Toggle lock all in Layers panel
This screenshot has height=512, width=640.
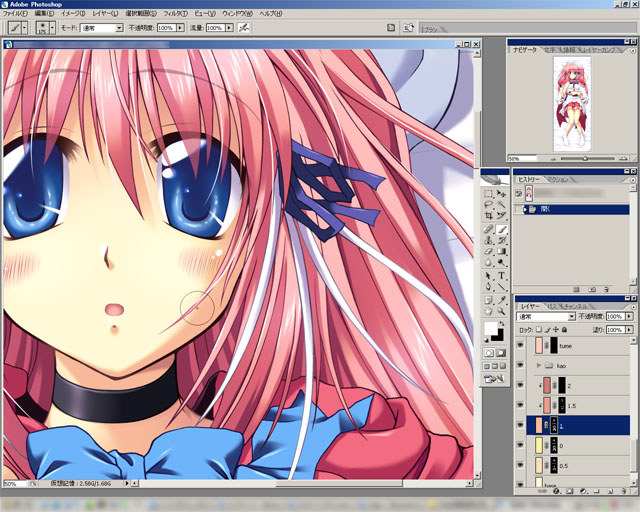564,329
